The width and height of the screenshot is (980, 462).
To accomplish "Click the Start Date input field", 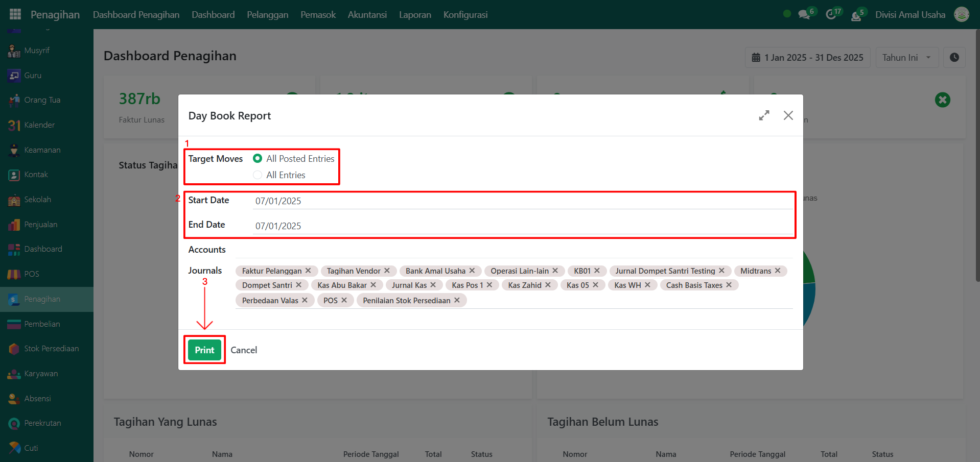I will 521,201.
